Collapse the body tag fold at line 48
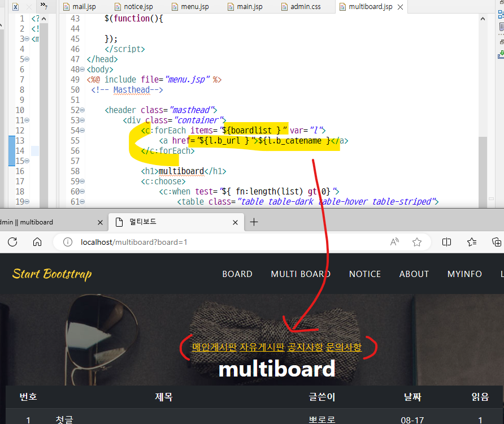Image resolution: width=504 pixels, height=424 pixels. coord(82,70)
